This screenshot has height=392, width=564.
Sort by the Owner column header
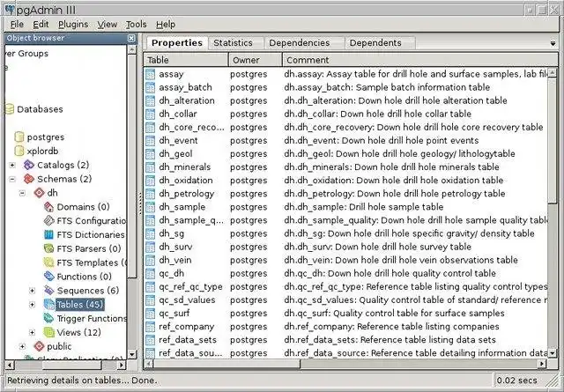point(256,60)
